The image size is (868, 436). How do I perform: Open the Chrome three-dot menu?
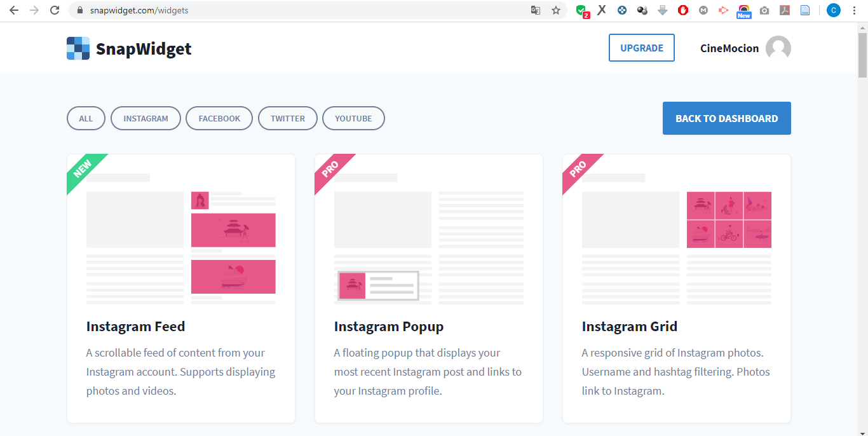(x=854, y=10)
